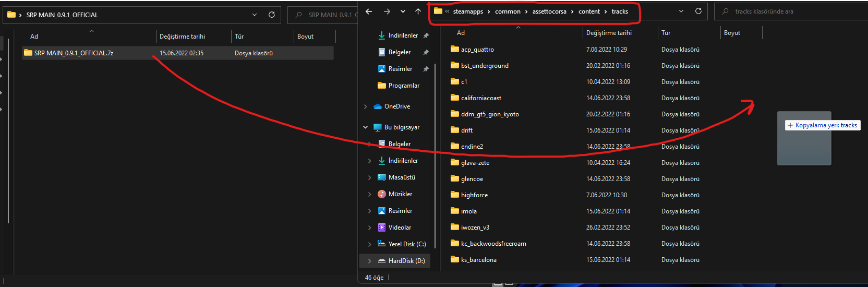This screenshot has width=868, height=287.
Task: Go up one folder level arrow
Action: tap(418, 11)
